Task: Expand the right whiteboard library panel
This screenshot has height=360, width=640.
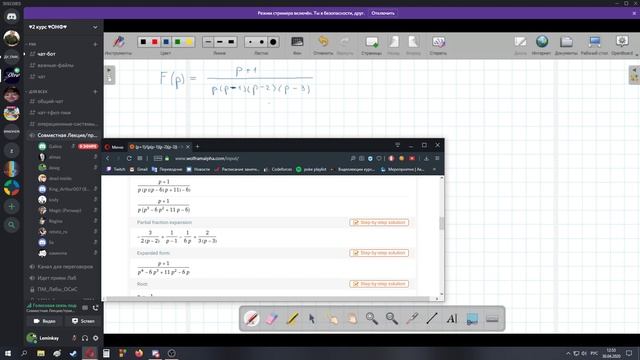Action: tap(634, 75)
